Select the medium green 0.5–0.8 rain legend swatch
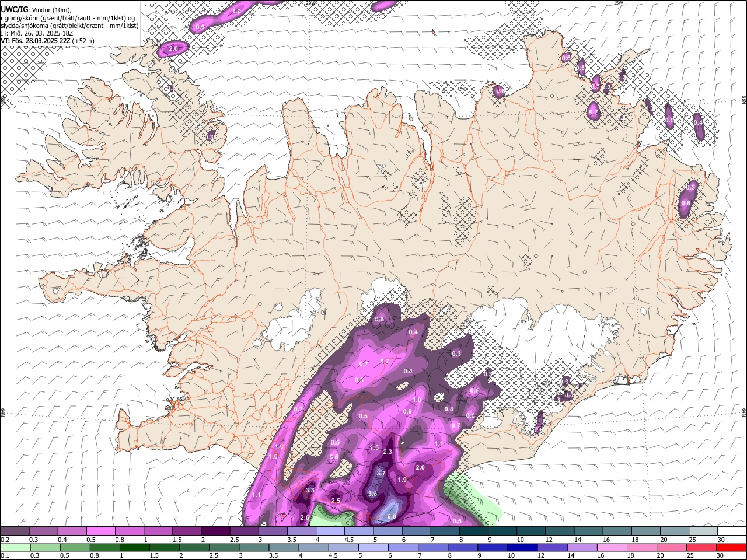The height and width of the screenshot is (560, 747). 76,547
